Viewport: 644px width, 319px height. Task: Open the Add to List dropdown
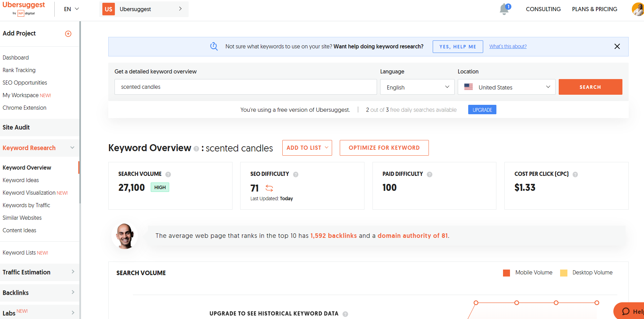307,148
